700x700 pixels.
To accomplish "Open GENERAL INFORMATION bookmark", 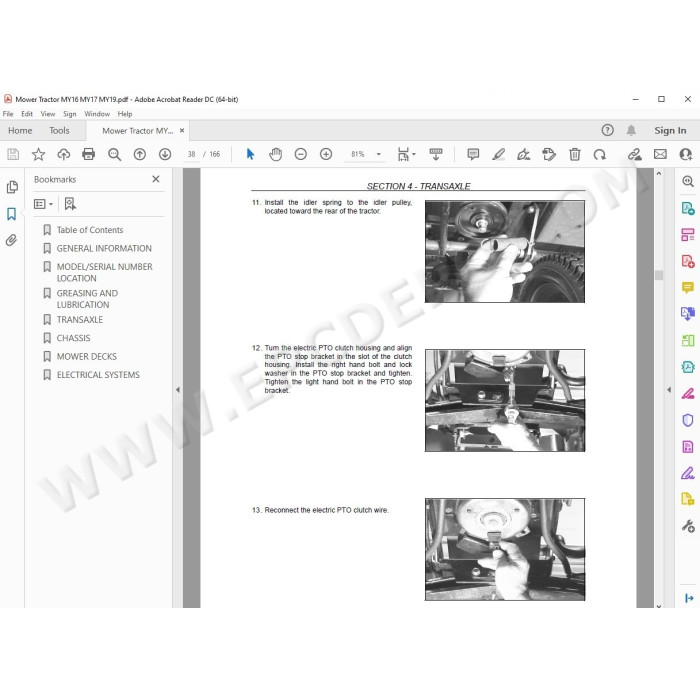I will pyautogui.click(x=104, y=248).
